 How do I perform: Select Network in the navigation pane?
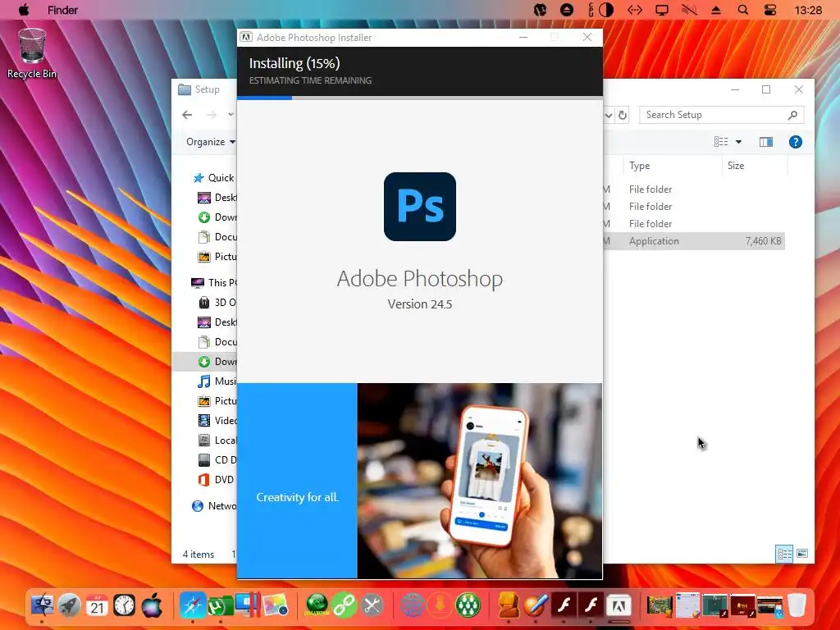pyautogui.click(x=214, y=505)
